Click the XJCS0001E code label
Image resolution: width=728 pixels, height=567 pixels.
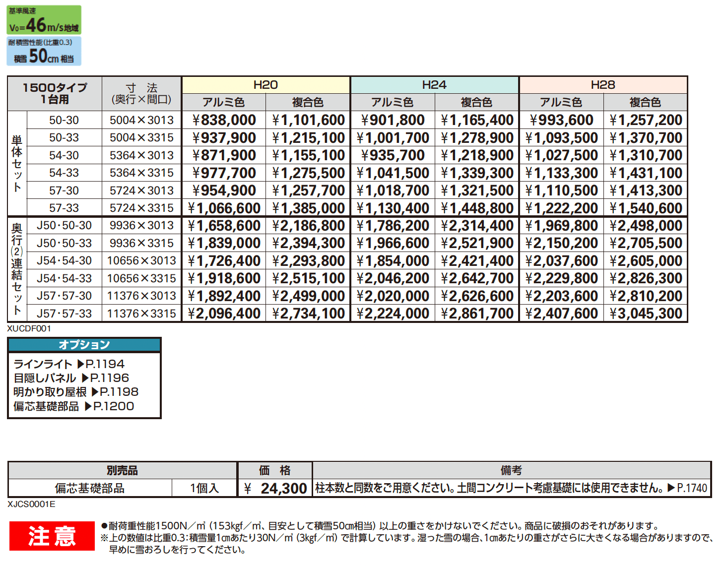[31, 504]
